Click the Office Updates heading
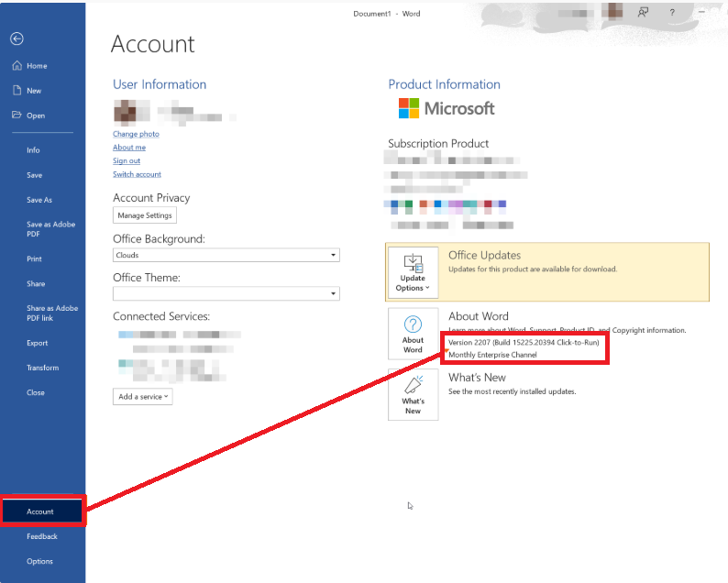This screenshot has width=728, height=583. tap(484, 256)
